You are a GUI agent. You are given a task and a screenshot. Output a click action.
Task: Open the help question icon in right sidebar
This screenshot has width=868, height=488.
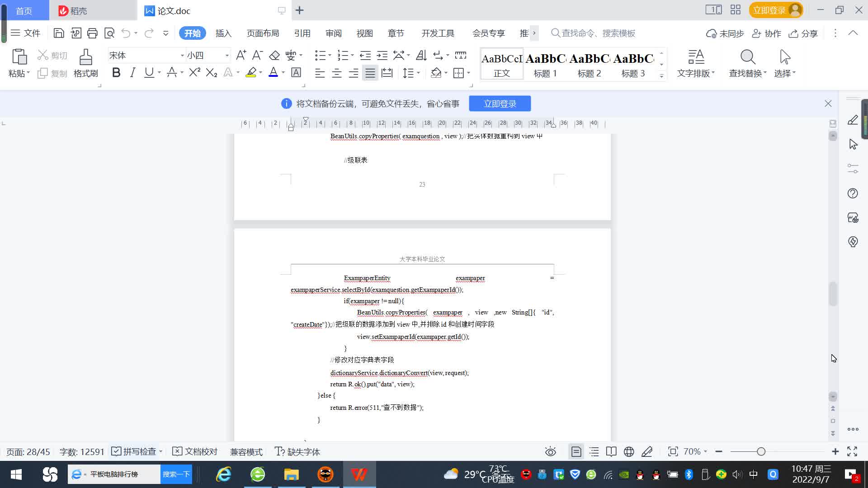853,193
